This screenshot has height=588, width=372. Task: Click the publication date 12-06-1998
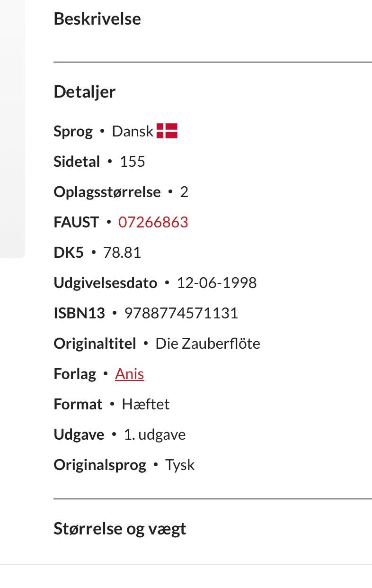(216, 283)
